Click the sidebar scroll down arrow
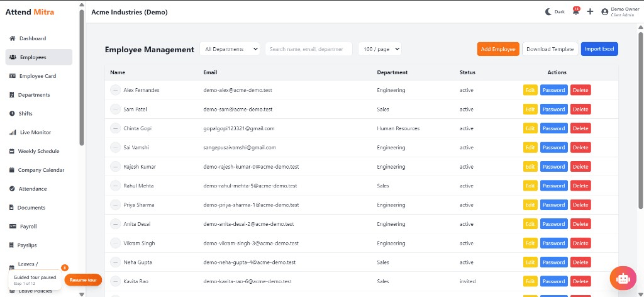The height and width of the screenshot is (297, 644). (x=82, y=294)
